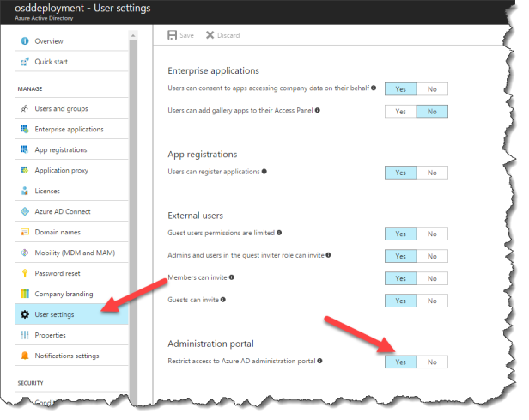Click the Quick start icon
The image size is (529, 420).
click(25, 62)
